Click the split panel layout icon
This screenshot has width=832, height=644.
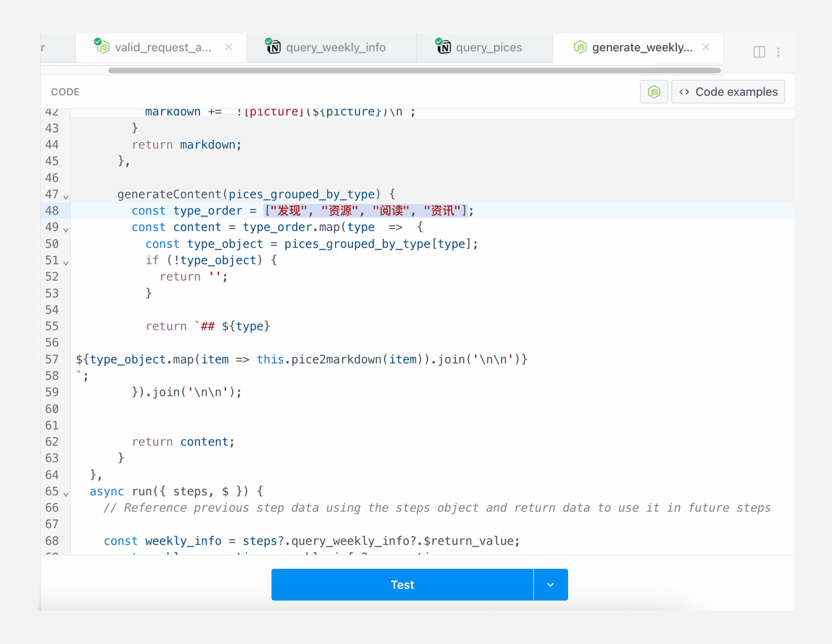pyautogui.click(x=759, y=52)
